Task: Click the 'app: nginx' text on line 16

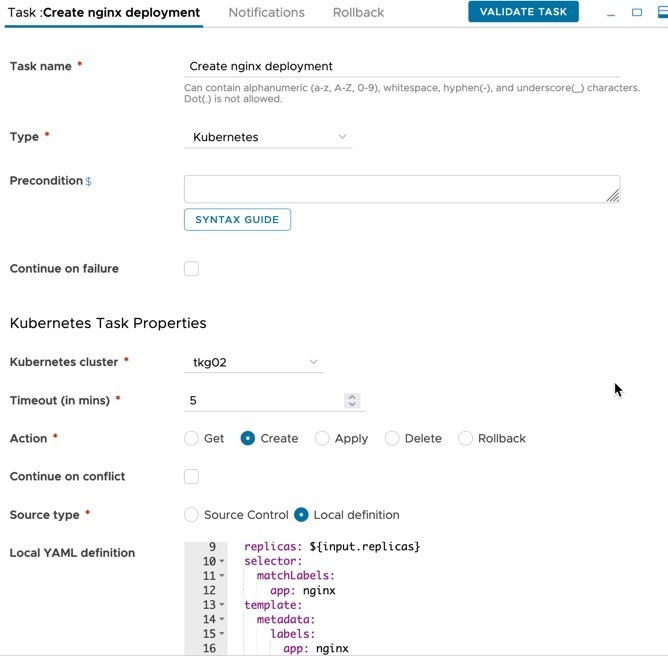Action: click(x=316, y=648)
